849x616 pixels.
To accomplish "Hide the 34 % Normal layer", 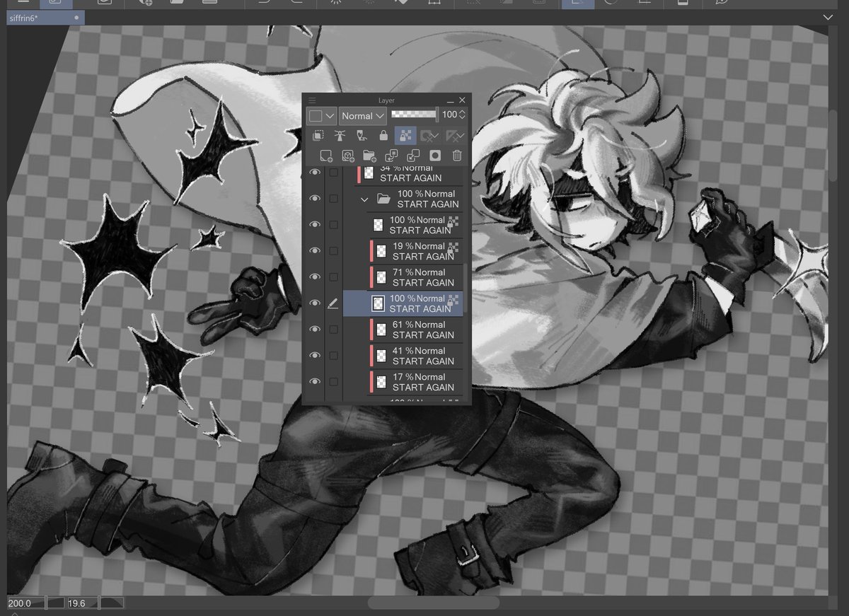I will pyautogui.click(x=315, y=173).
